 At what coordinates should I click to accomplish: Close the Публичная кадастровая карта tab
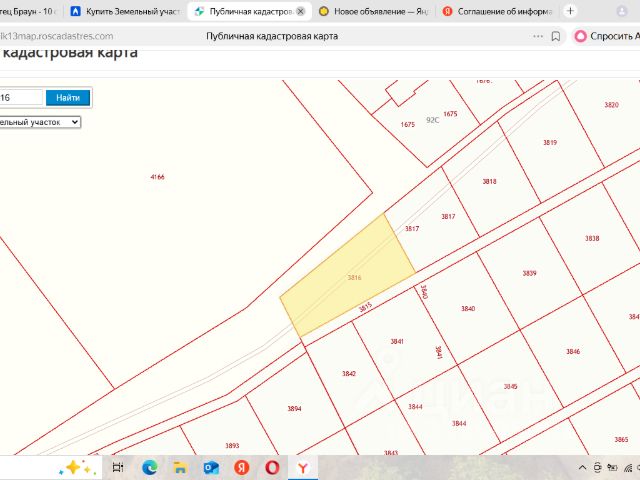(x=300, y=11)
